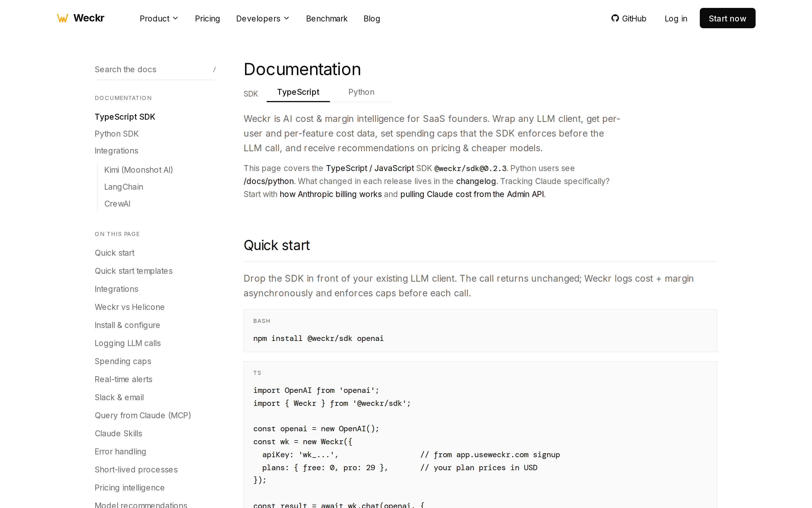Switch to the TypeScript SDK tab
812x508 pixels.
coord(298,92)
